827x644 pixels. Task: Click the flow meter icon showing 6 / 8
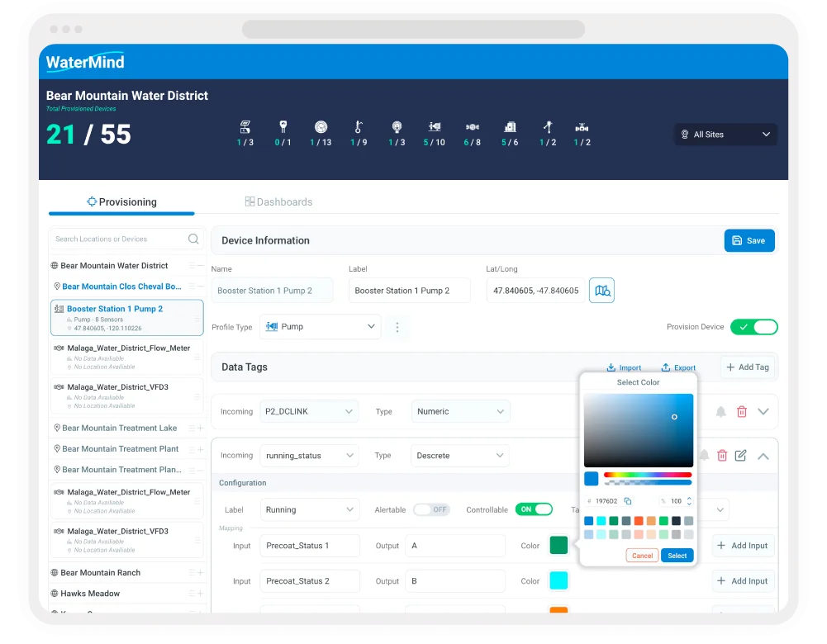point(473,127)
